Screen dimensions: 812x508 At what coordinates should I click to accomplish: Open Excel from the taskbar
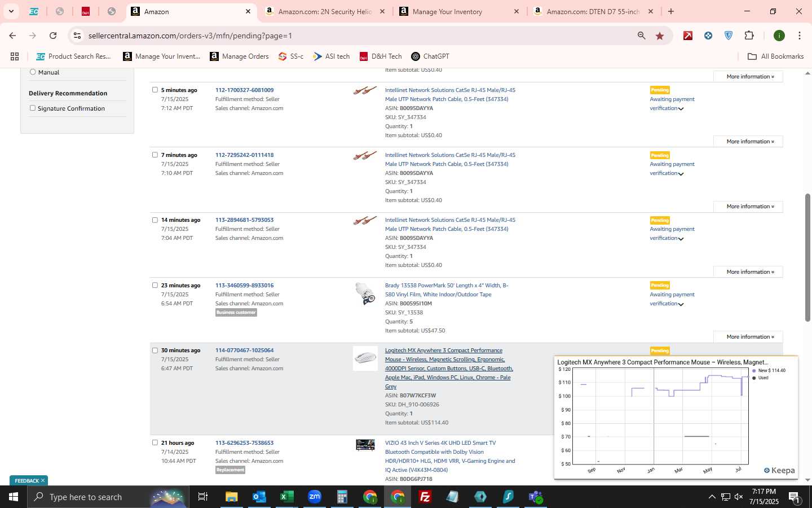point(286,497)
